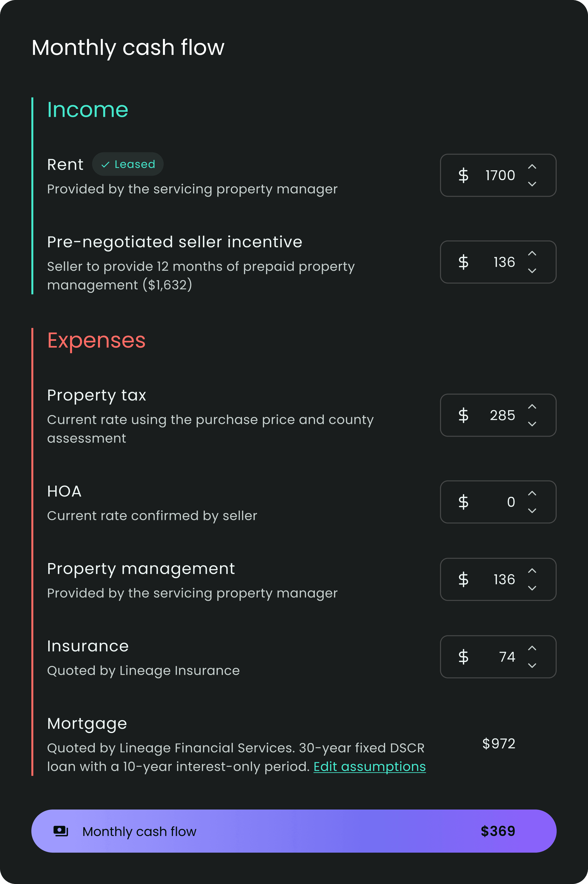Click the dollar sign in the Rent field
The height and width of the screenshot is (884, 588).
pos(463,175)
